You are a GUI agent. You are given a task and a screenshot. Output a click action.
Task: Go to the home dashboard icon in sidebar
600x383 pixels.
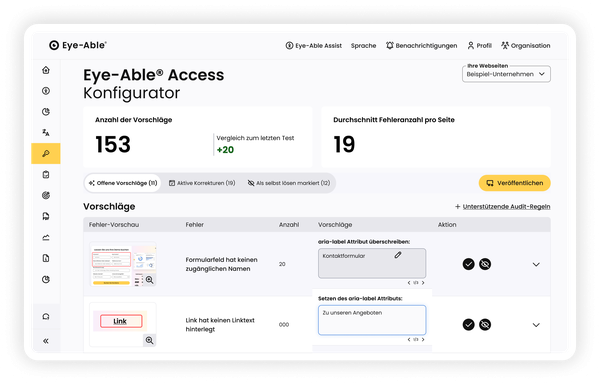pyautogui.click(x=46, y=70)
